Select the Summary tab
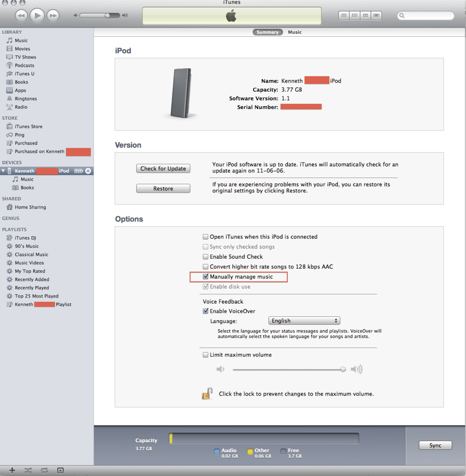The width and height of the screenshot is (466, 476). [x=267, y=32]
